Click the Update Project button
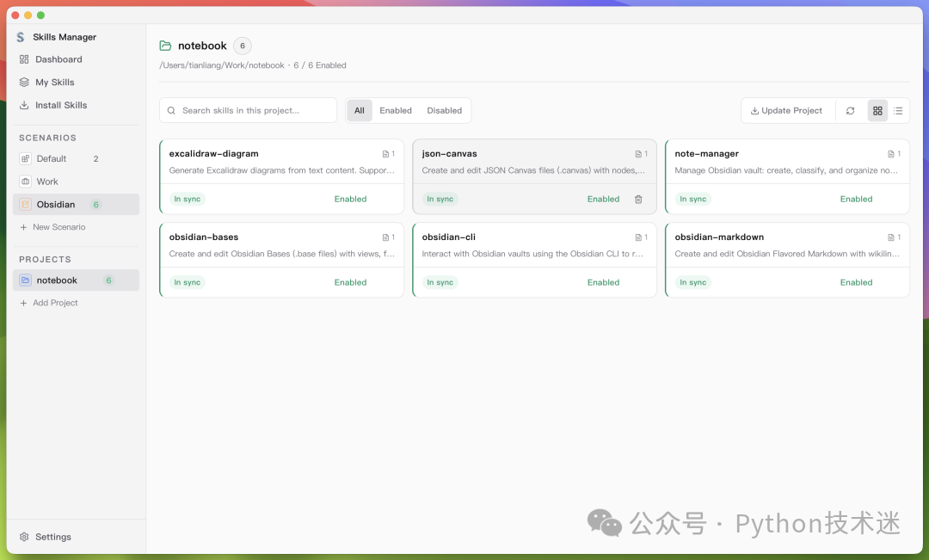Image resolution: width=929 pixels, height=560 pixels. pyautogui.click(x=787, y=110)
